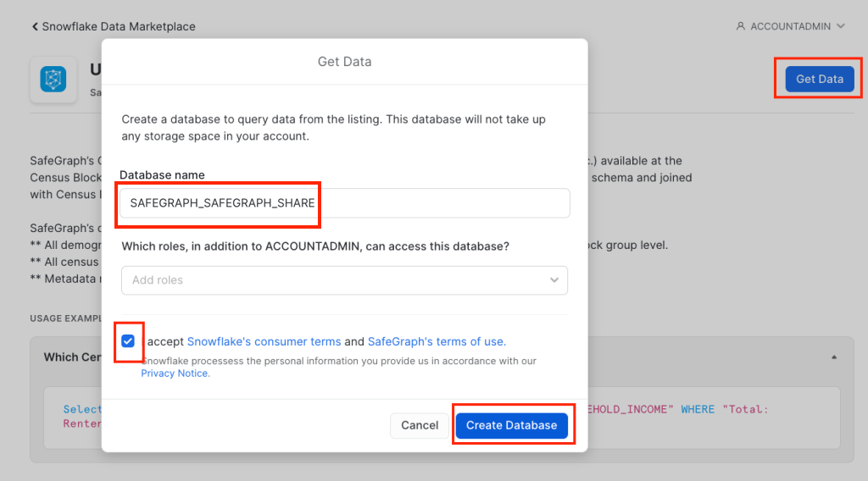
Task: Click the Database name input field
Action: tap(344, 203)
